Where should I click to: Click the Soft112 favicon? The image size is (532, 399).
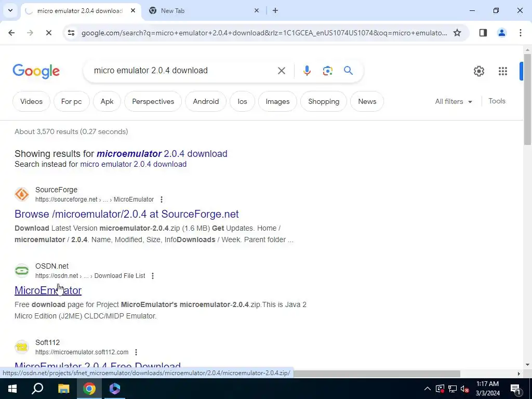click(22, 347)
